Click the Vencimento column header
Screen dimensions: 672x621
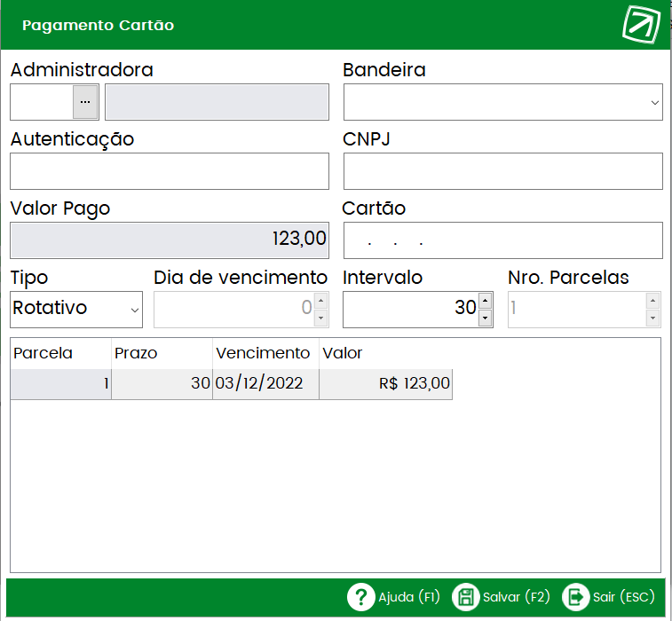(x=265, y=353)
